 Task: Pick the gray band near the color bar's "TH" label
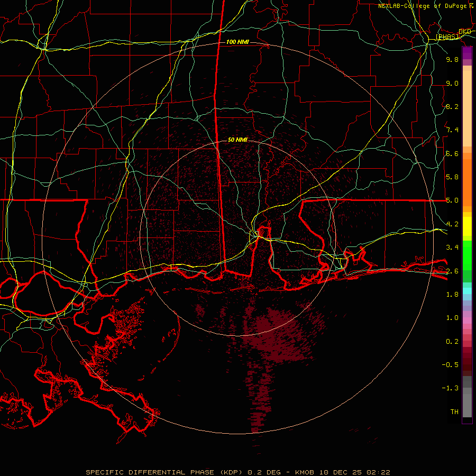tap(467, 405)
